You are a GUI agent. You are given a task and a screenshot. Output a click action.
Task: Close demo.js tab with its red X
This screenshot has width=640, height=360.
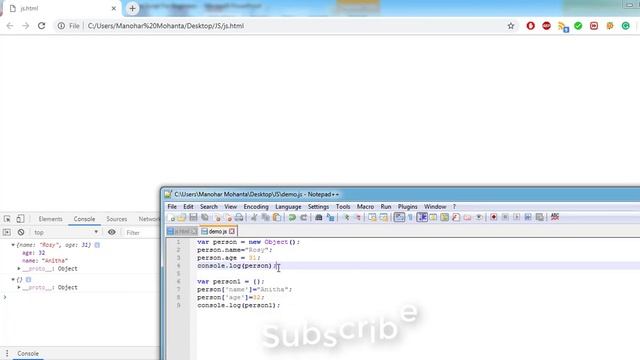pyautogui.click(x=232, y=231)
